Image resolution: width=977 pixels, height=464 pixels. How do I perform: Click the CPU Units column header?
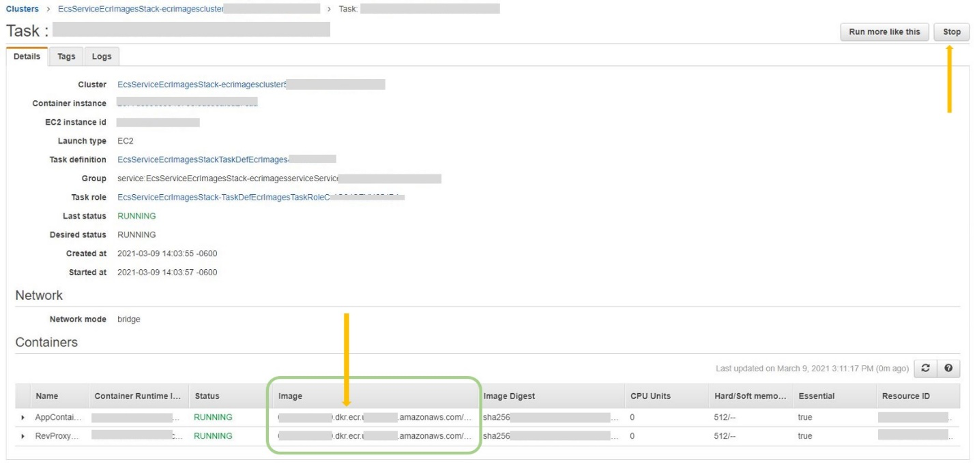point(651,396)
